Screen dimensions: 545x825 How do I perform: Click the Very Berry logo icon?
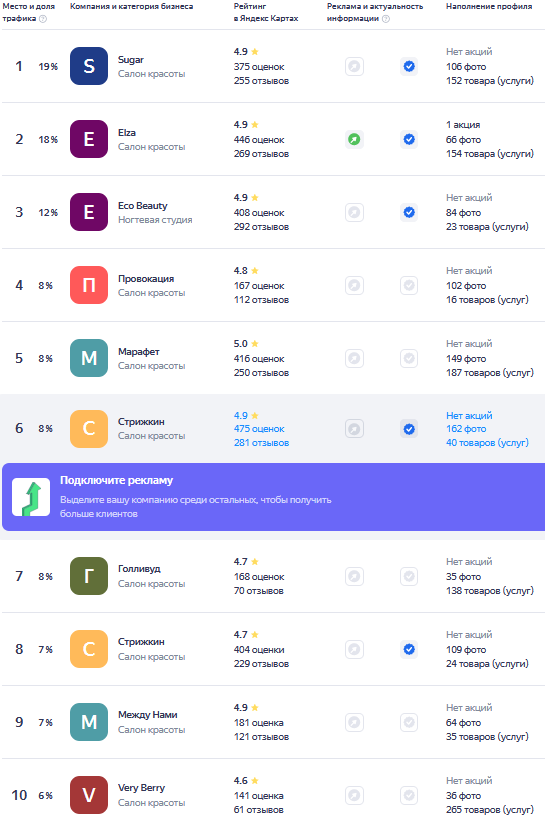tap(89, 795)
